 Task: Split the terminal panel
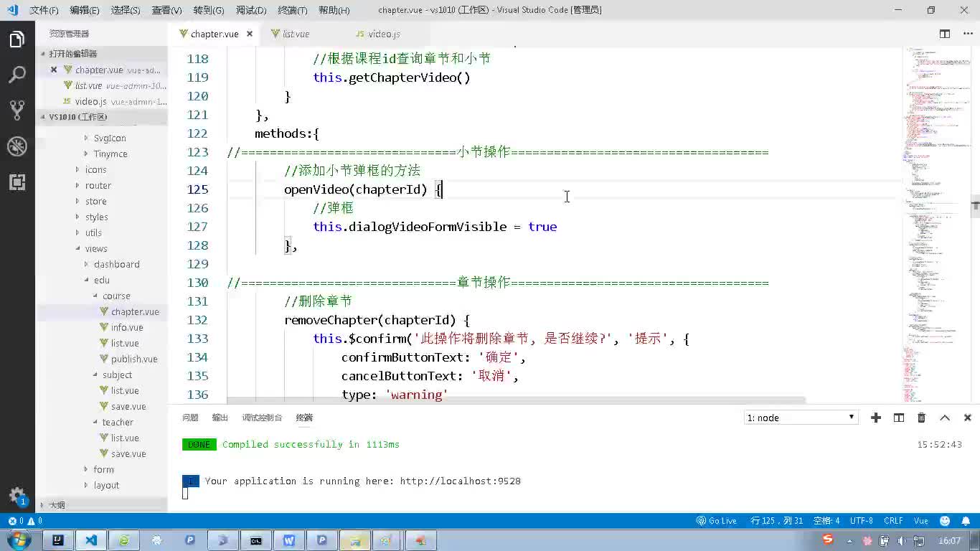pyautogui.click(x=899, y=418)
